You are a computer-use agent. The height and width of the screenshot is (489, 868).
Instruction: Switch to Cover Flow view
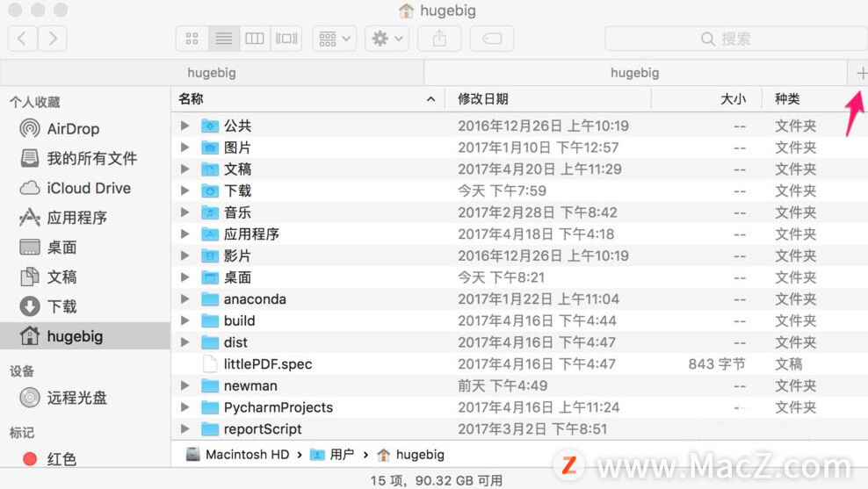pos(286,39)
